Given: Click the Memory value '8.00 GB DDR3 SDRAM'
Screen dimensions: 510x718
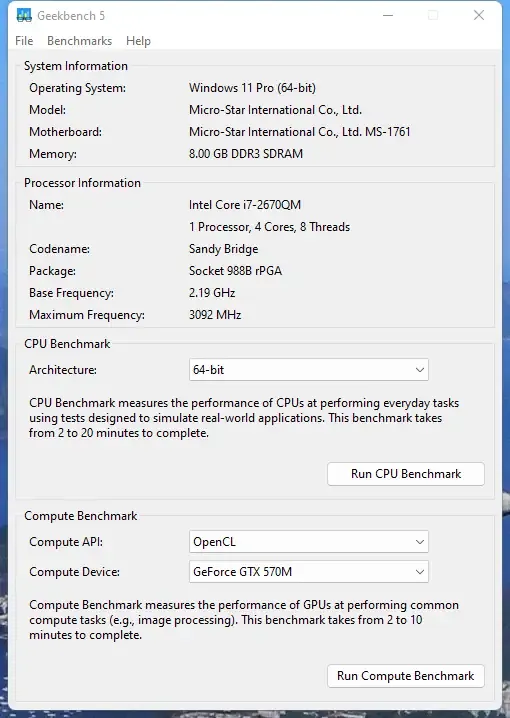Looking at the screenshot, I should [246, 154].
